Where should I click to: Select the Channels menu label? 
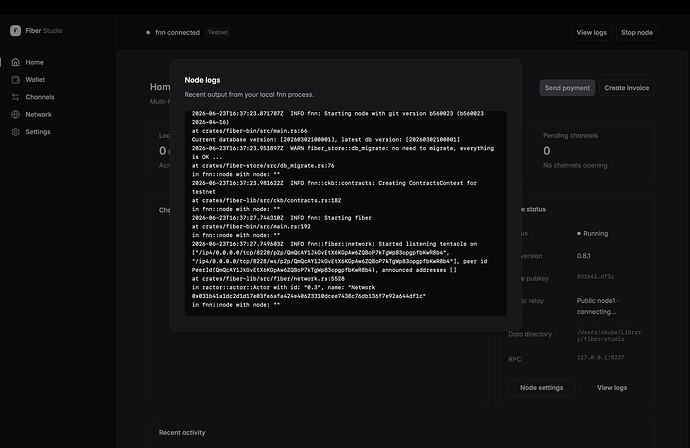click(40, 97)
